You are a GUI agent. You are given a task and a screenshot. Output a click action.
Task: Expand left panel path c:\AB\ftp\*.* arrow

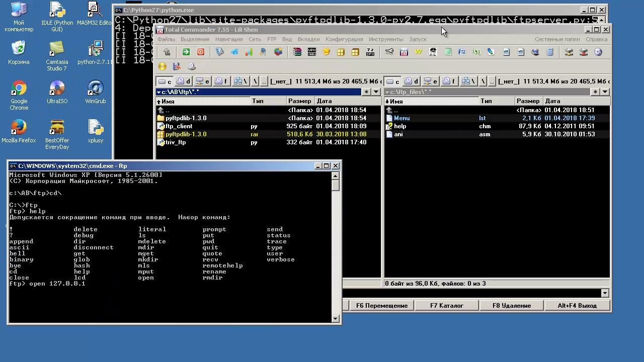(x=158, y=92)
